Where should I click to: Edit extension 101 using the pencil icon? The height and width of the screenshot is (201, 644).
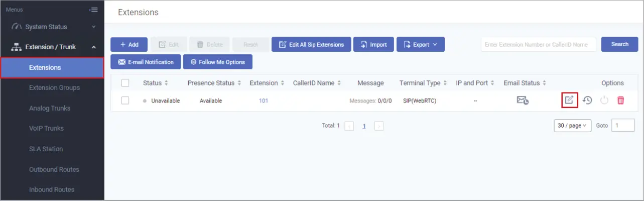569,100
